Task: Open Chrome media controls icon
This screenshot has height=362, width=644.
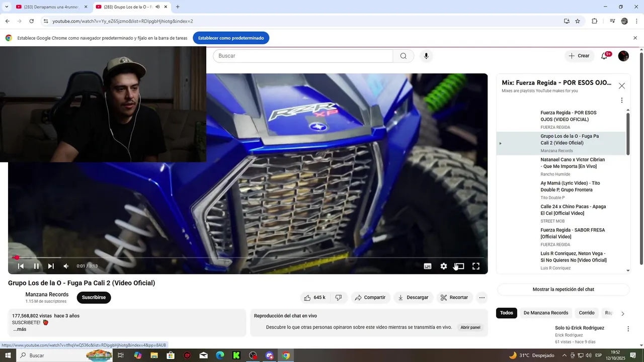Action: pos(612,21)
